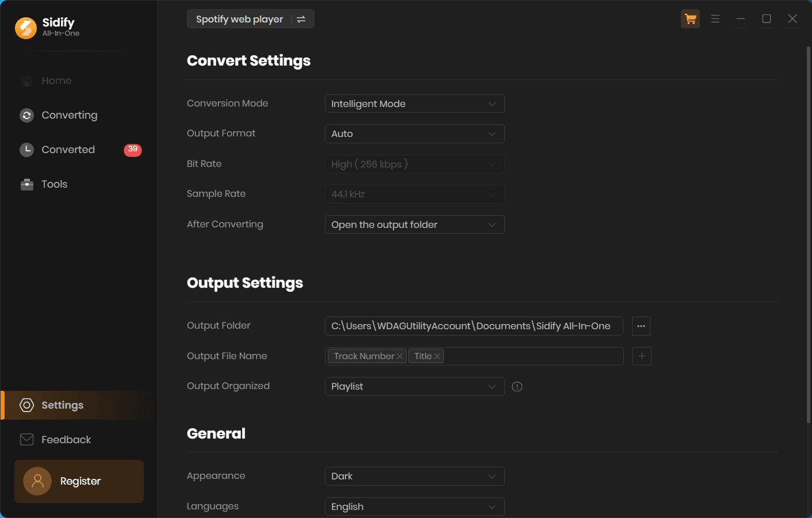This screenshot has width=812, height=518.
Task: Change the Appearance dropdown from Dark
Action: [415, 477]
